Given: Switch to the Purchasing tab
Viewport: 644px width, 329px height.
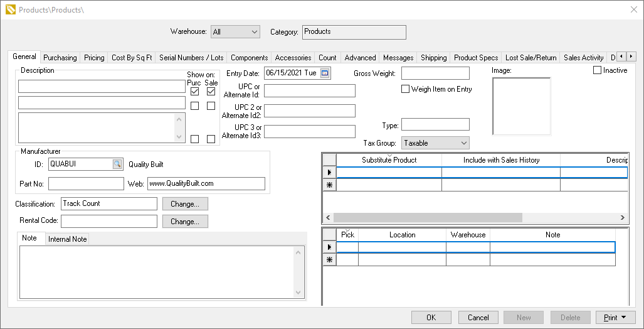Looking at the screenshot, I should click(60, 58).
